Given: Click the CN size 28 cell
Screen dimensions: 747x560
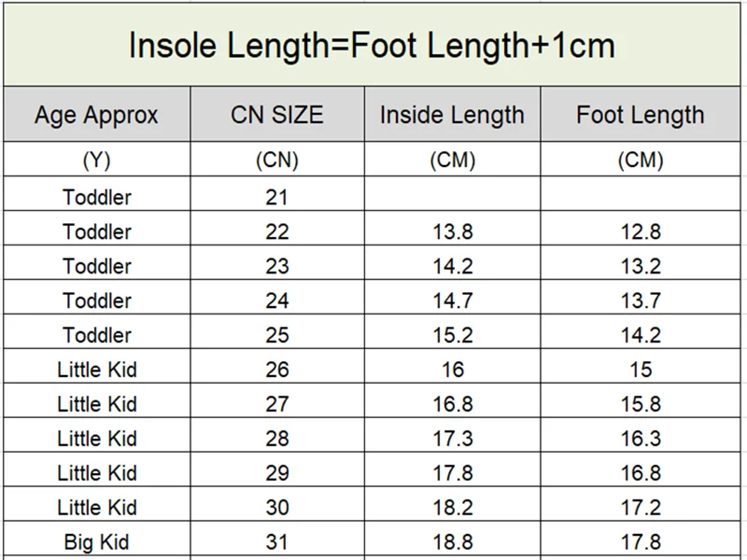Looking at the screenshot, I should point(277,439).
